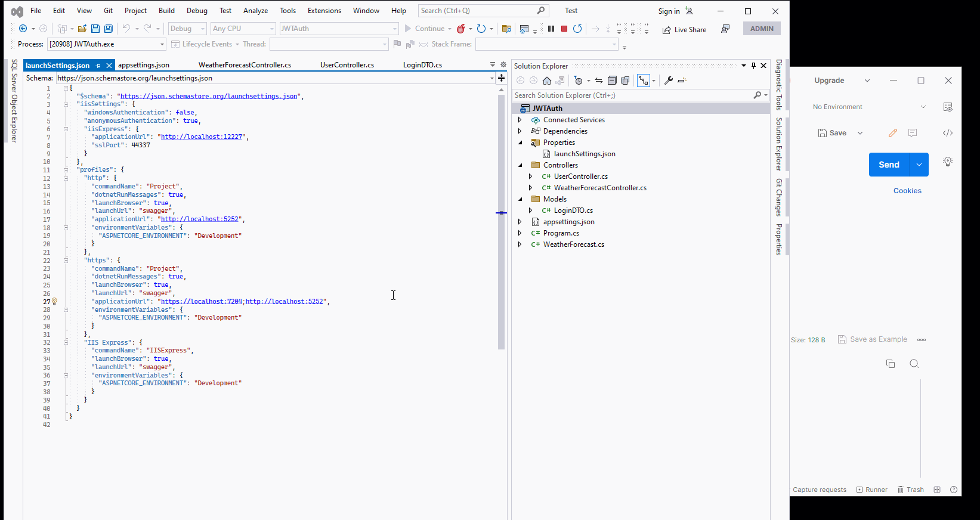Image resolution: width=980 pixels, height=520 pixels.
Task: Pause debugging with Break All icon
Action: pyautogui.click(x=551, y=29)
